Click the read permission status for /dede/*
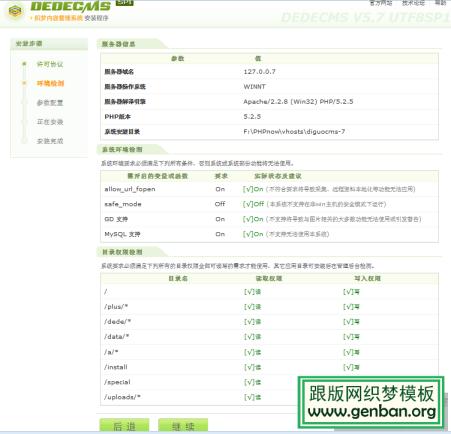 (253, 322)
